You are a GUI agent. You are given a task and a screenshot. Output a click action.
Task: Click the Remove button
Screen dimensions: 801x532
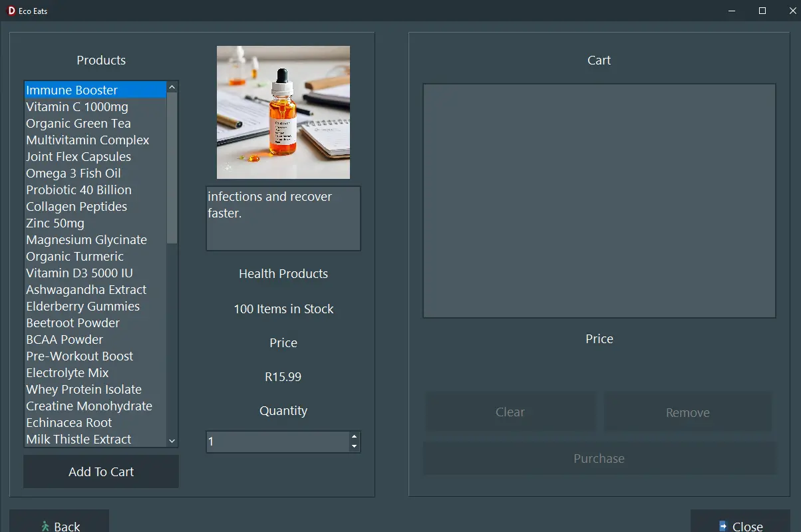coord(687,412)
